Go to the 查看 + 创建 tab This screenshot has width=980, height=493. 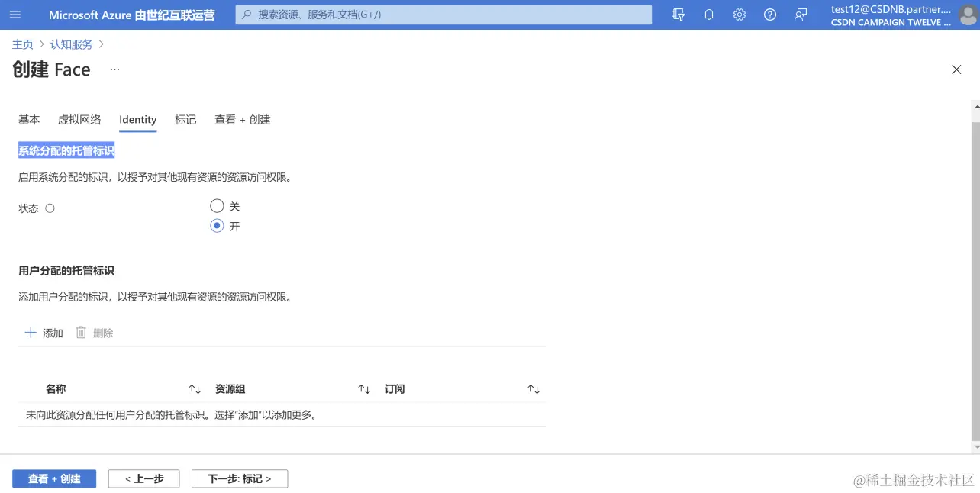click(x=243, y=120)
